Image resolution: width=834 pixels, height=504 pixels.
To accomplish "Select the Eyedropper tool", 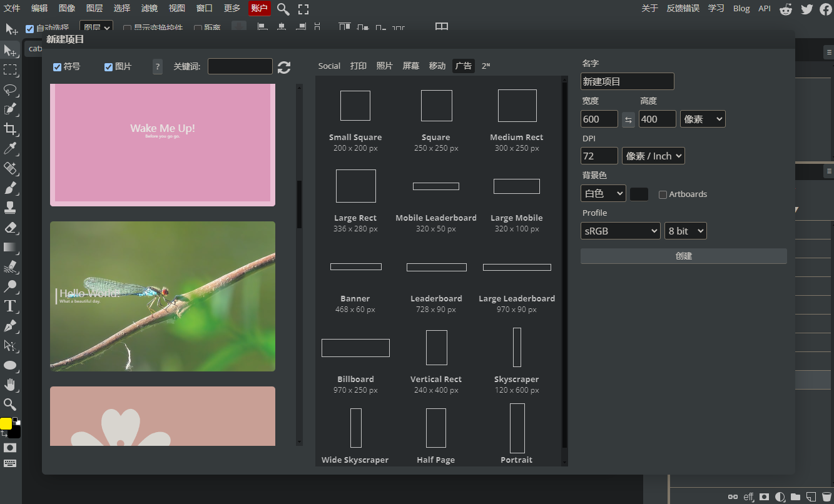I will (x=10, y=148).
